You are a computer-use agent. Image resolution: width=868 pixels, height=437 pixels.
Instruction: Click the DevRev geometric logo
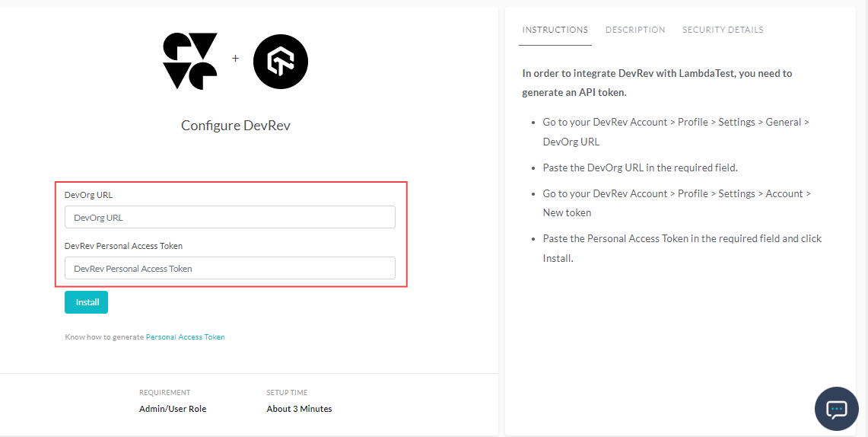[189, 61]
